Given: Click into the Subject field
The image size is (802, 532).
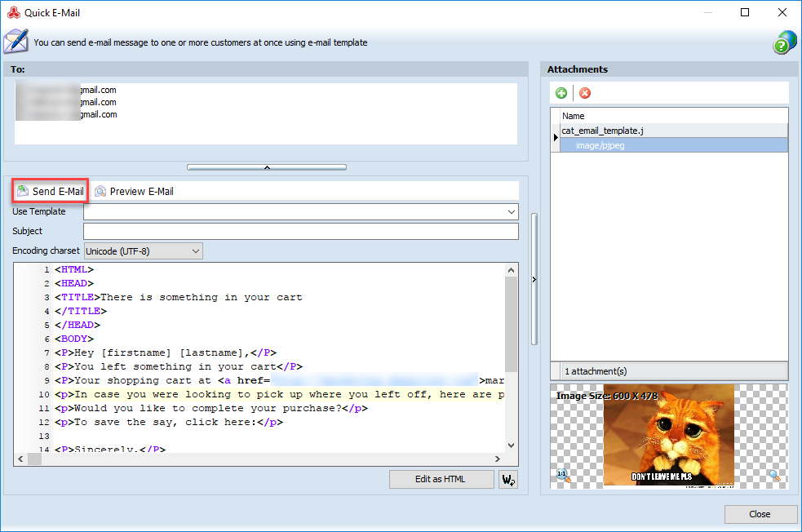Looking at the screenshot, I should click(300, 232).
